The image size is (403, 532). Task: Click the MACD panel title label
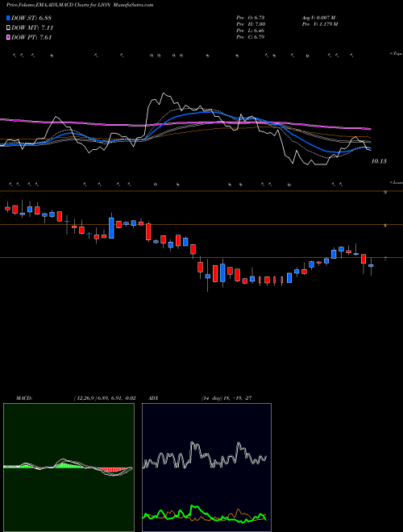click(24, 398)
